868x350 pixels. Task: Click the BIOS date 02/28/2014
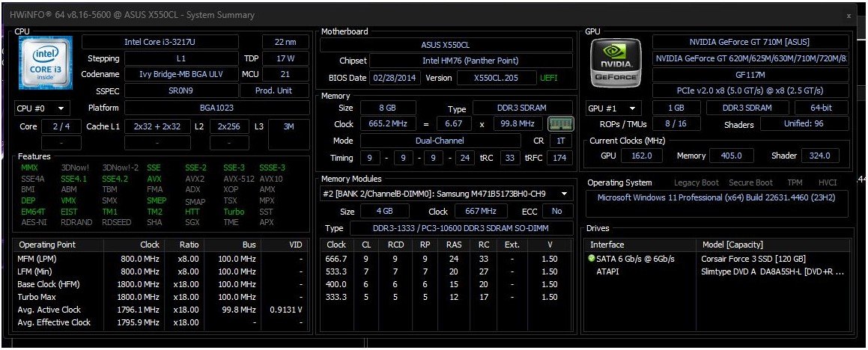(395, 78)
